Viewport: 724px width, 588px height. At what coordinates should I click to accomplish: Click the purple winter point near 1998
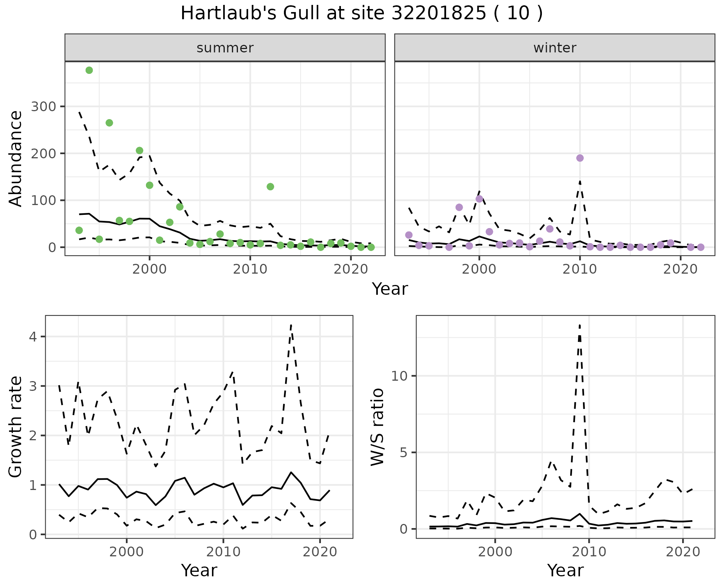(459, 207)
